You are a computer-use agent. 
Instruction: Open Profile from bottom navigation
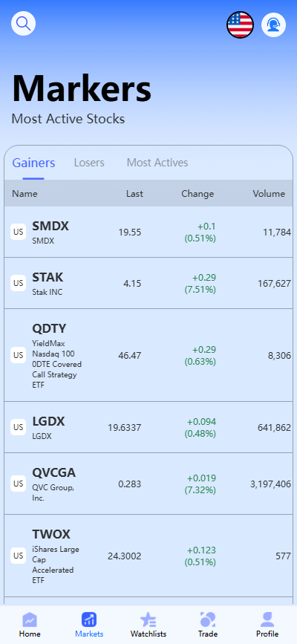[x=267, y=625]
